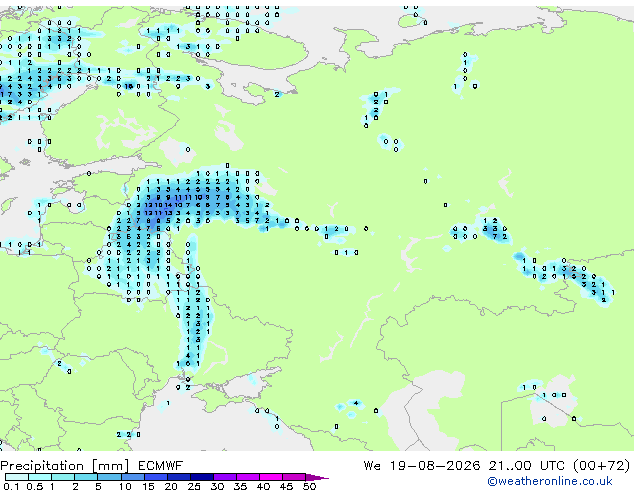Viewport: 634px width, 490px height.
Task: Open the weatheronline.co.uk copyright link
Action: (x=550, y=481)
